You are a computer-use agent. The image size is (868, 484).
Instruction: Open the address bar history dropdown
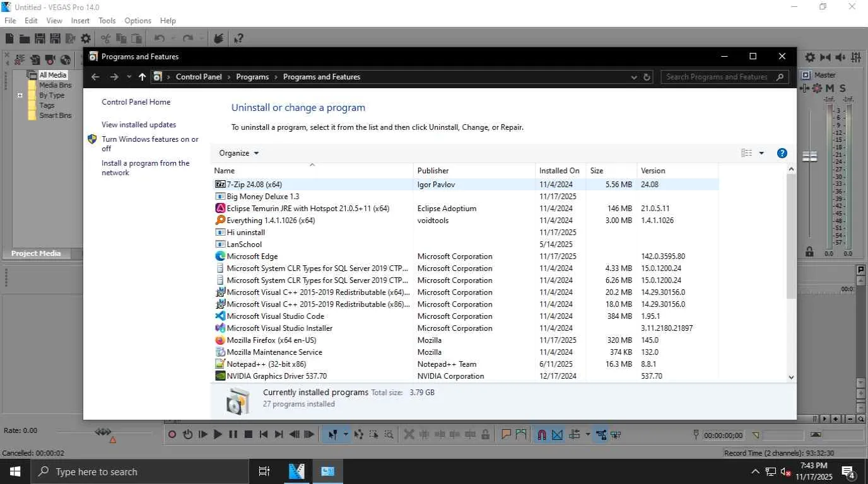click(634, 77)
